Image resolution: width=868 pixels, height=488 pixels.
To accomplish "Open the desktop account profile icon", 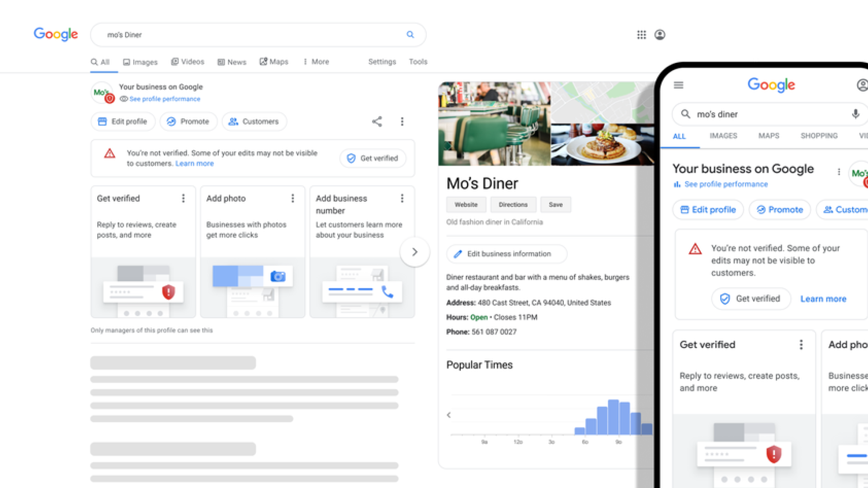I will (x=660, y=35).
